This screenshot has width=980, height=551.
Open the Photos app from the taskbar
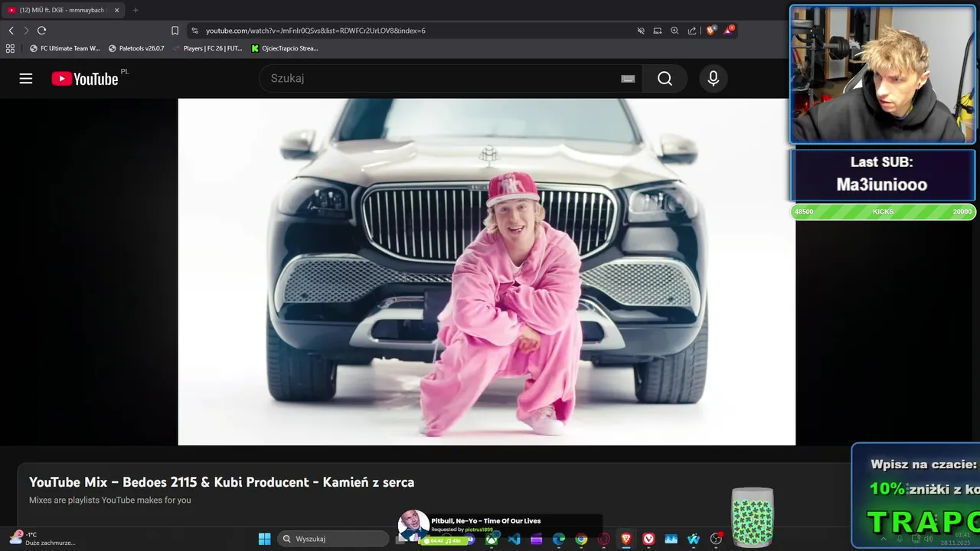click(671, 539)
